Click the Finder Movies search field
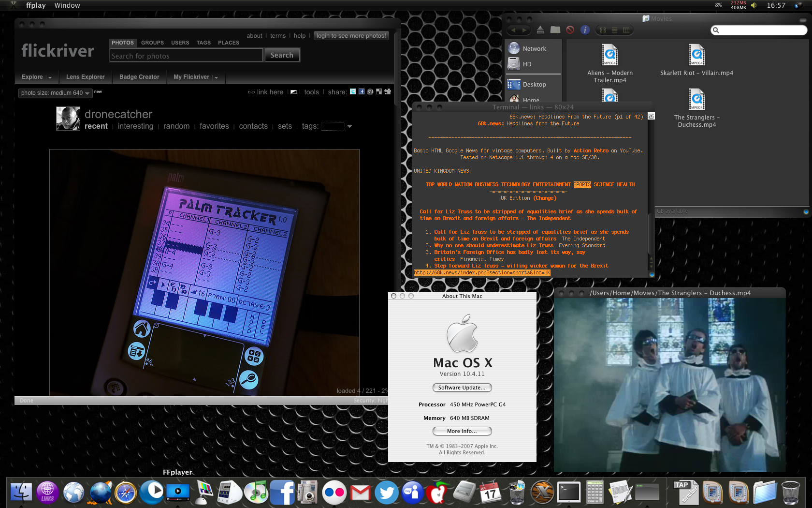812x508 pixels. pos(759,30)
